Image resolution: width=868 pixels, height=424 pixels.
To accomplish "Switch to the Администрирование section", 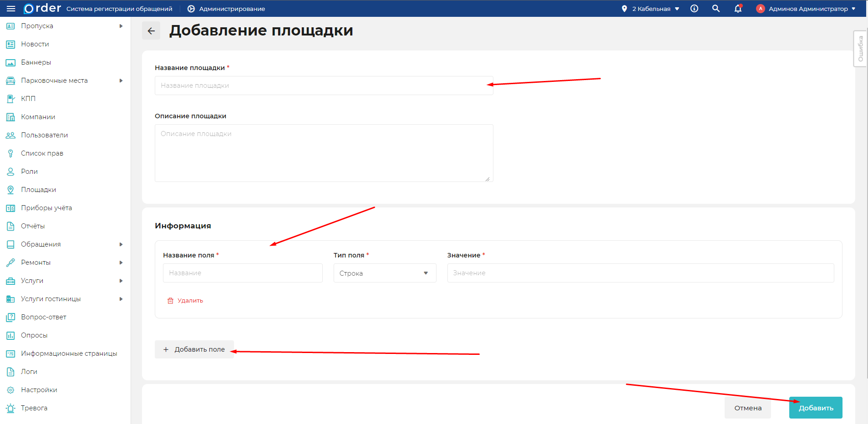I will coord(226,8).
